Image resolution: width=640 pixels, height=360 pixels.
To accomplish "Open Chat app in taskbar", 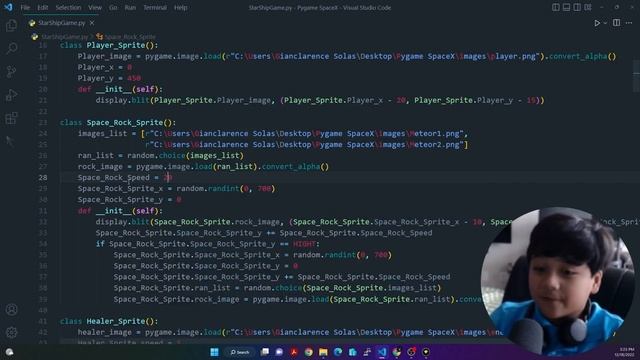I will 280,352.
